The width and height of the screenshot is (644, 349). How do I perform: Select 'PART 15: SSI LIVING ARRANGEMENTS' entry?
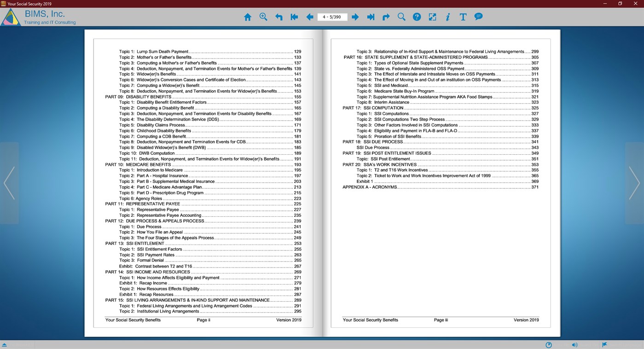click(x=203, y=300)
